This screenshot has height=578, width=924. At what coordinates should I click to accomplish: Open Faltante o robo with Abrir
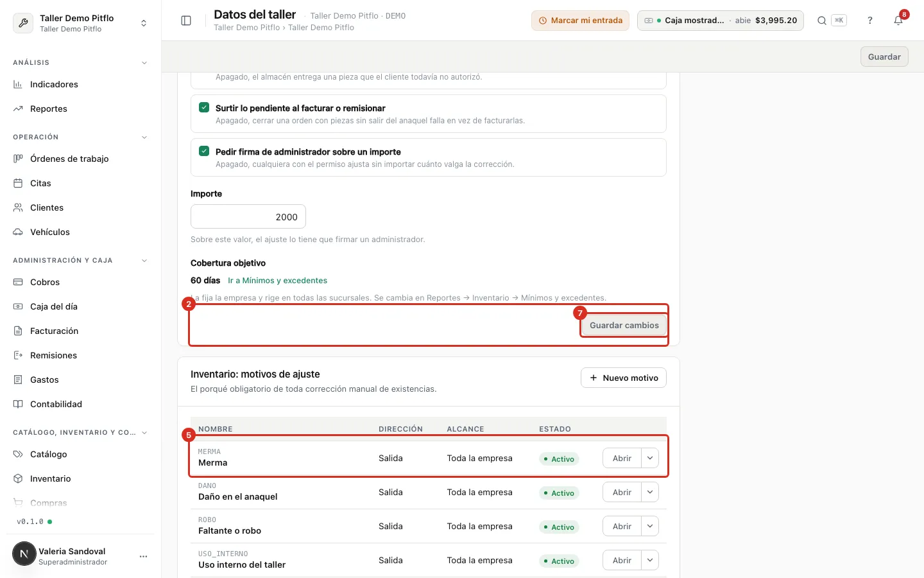tap(622, 526)
